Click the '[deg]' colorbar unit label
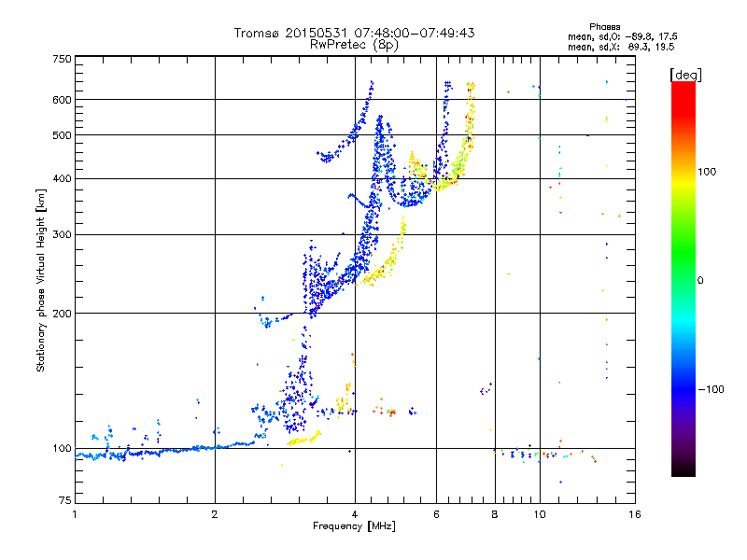Image resolution: width=747 pixels, height=560 pixels. pyautogui.click(x=685, y=75)
